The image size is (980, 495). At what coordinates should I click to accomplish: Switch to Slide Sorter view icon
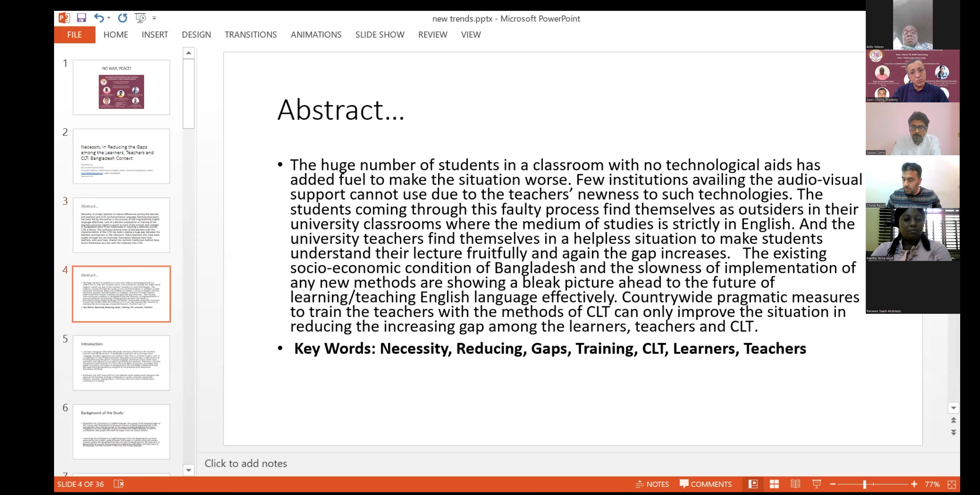click(x=774, y=484)
